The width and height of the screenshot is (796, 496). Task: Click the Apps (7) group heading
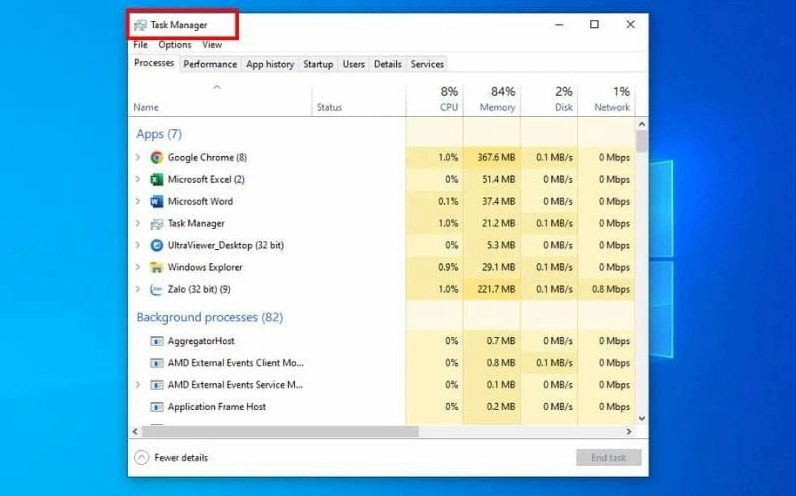[159, 134]
